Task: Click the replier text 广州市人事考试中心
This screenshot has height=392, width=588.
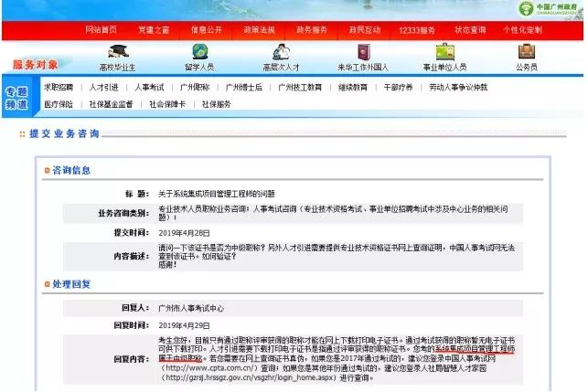Action: coord(191,308)
